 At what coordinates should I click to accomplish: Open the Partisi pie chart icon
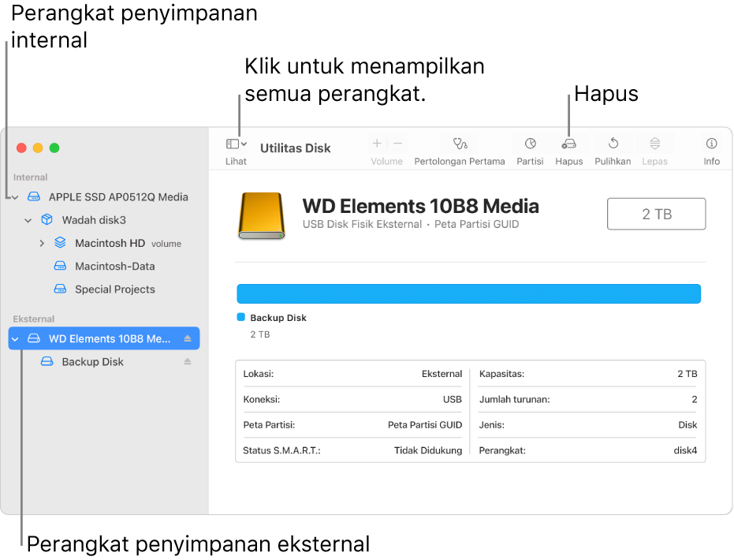point(530,144)
